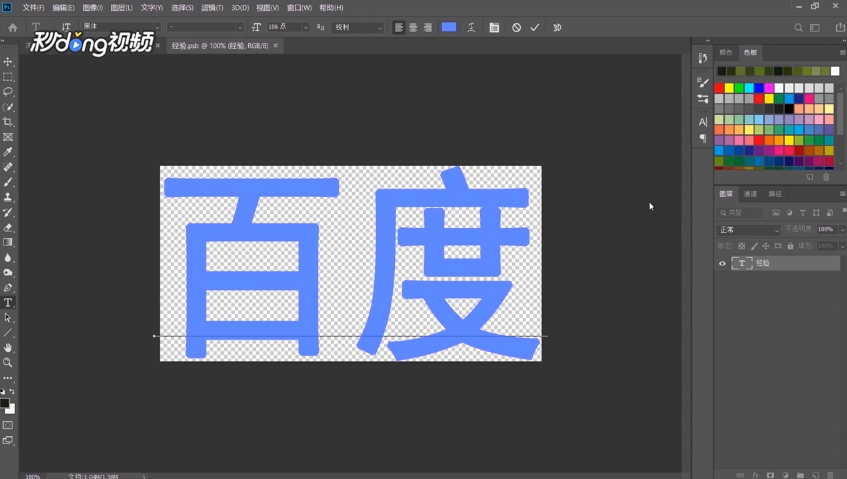Screen dimensions: 847x479
Task: Click the Home button in options bar
Action: [12, 27]
